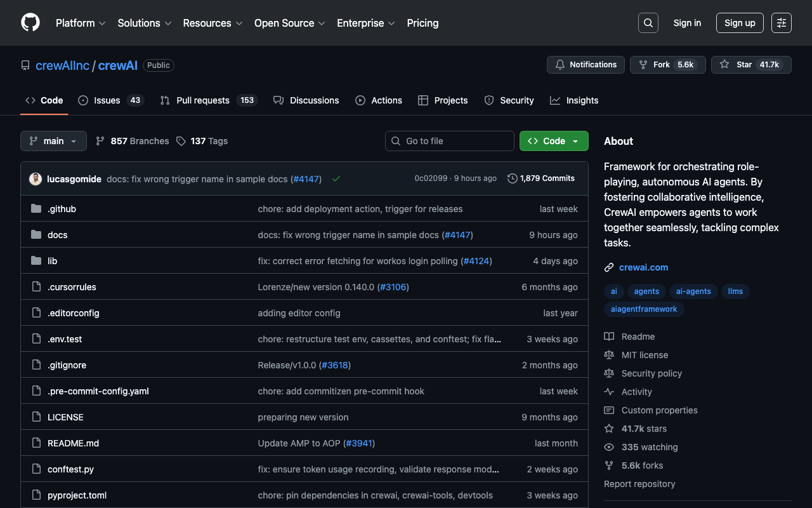Focus the Go to file search field
This screenshot has width=812, height=508.
coord(450,141)
